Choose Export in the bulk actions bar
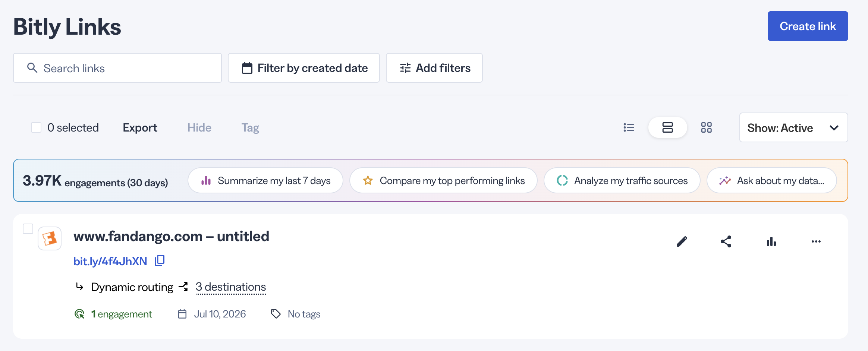 click(140, 127)
